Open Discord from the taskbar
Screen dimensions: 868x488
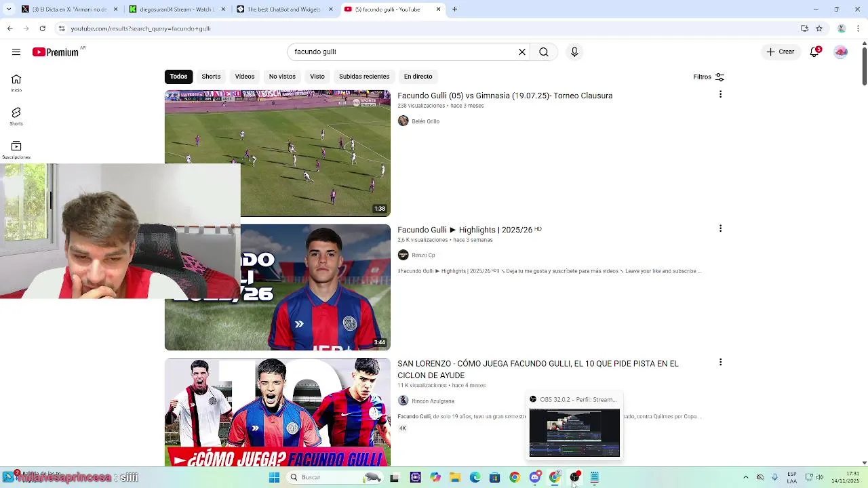tap(535, 477)
